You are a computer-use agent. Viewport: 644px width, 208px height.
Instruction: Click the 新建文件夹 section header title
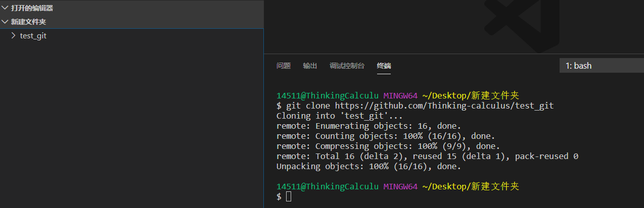[x=28, y=22]
